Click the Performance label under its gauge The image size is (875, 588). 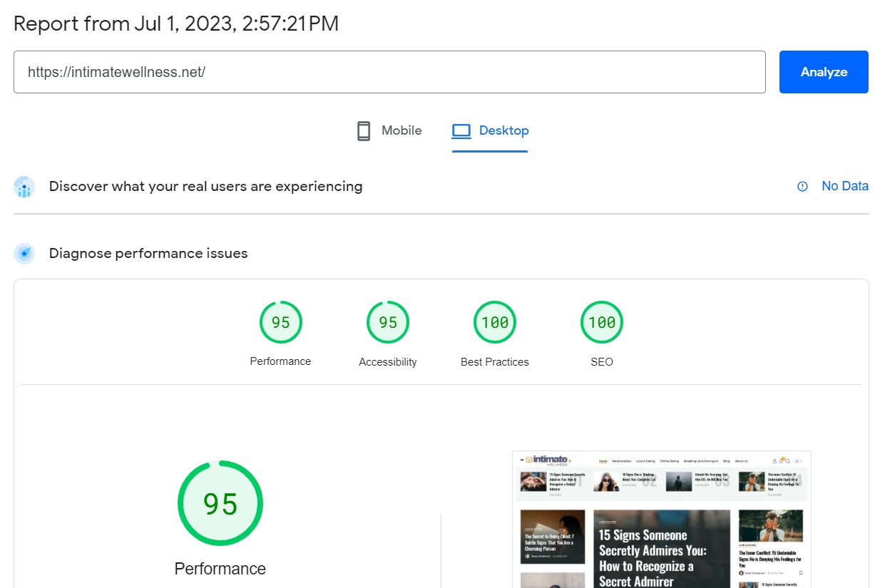[x=280, y=361]
